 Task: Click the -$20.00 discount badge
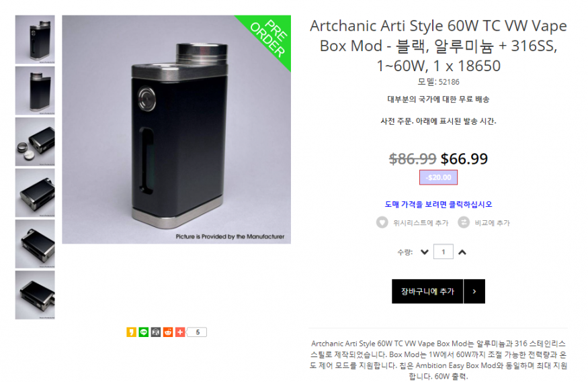coord(438,177)
